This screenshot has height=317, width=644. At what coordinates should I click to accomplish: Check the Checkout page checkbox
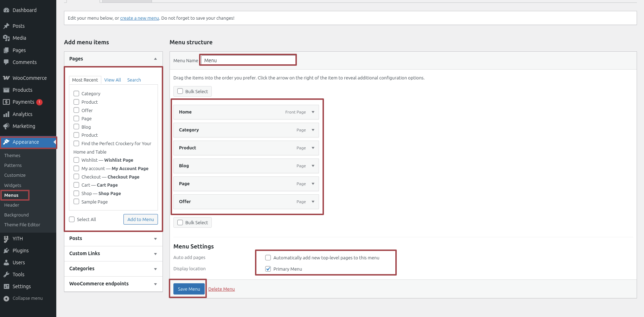pyautogui.click(x=76, y=176)
